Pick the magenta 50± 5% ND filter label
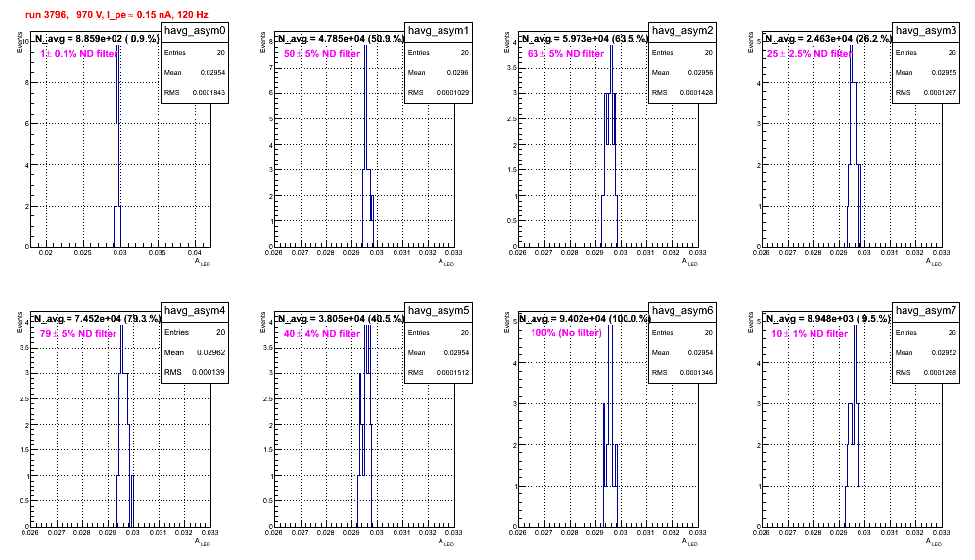This screenshot has width=975, height=560. 322,54
